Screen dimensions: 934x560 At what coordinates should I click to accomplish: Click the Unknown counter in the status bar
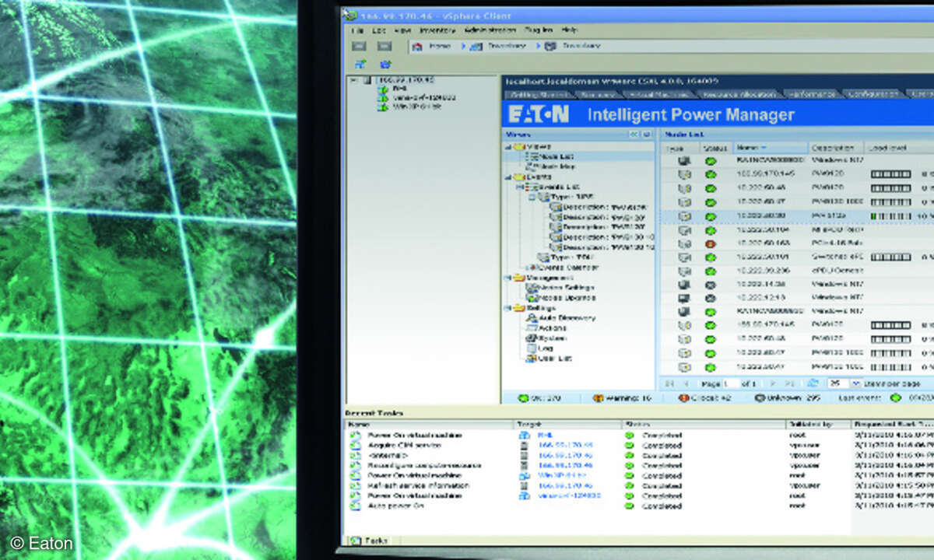tap(787, 397)
